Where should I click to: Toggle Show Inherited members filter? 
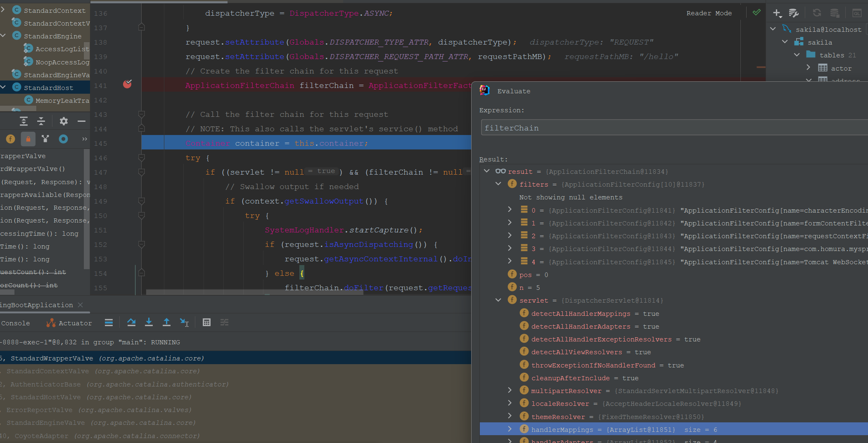point(45,139)
